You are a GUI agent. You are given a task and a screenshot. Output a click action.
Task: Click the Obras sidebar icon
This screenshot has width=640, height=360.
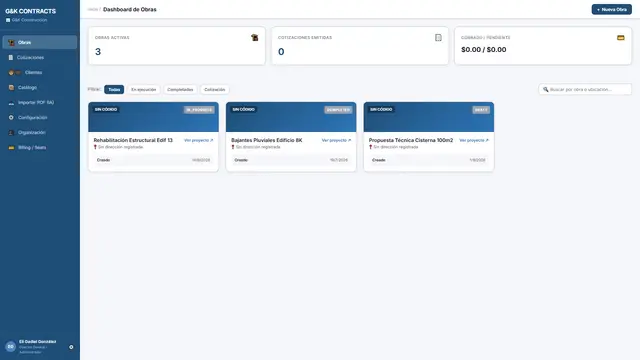coord(11,42)
